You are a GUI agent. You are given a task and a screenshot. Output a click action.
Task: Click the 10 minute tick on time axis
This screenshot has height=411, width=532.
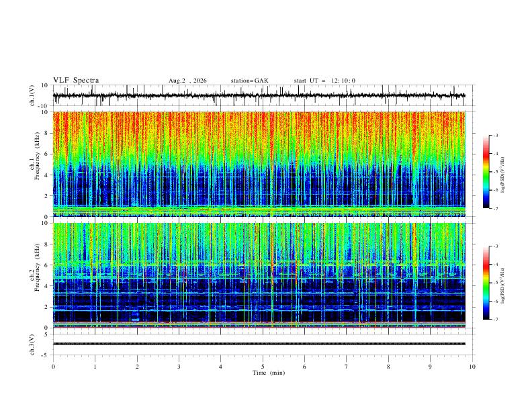coord(472,367)
